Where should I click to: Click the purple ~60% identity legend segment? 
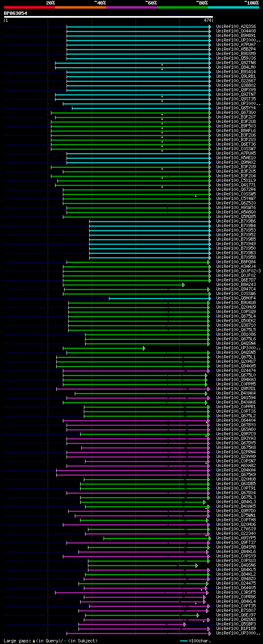pyautogui.click(x=131, y=7)
